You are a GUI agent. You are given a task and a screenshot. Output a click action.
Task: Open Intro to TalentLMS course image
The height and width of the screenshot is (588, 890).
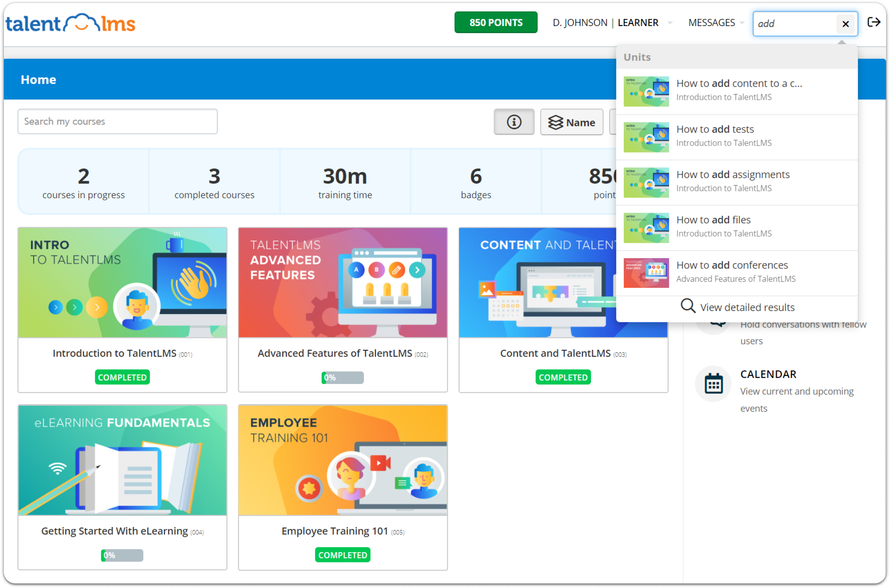pos(122,282)
